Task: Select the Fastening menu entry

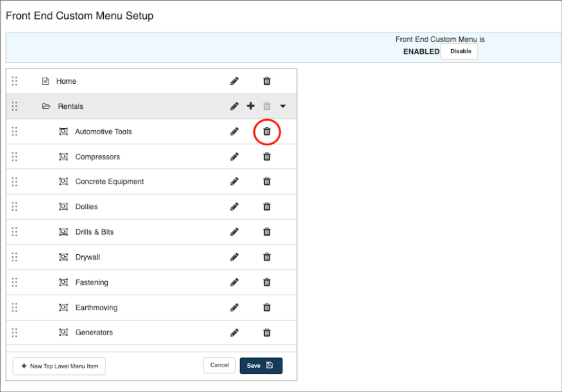Action: pyautogui.click(x=92, y=282)
